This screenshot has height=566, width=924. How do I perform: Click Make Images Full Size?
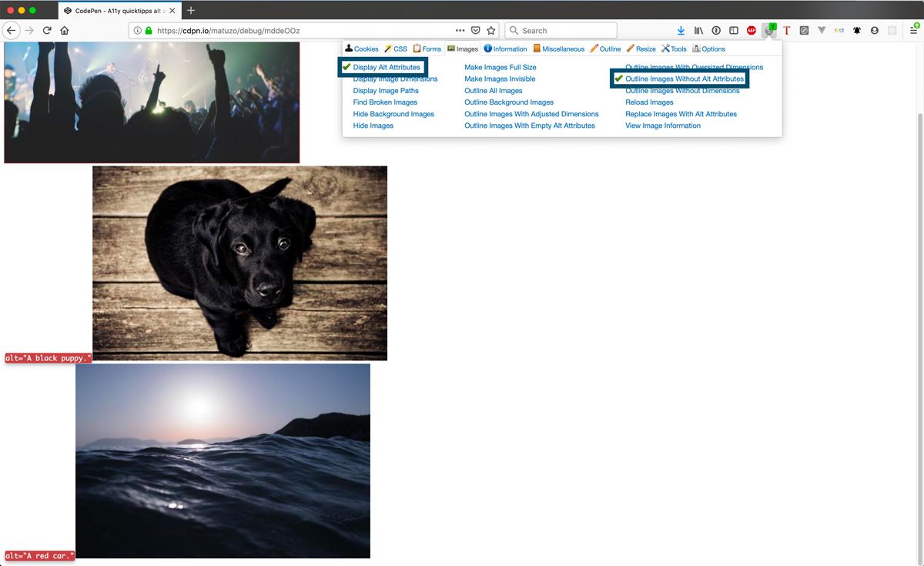point(500,68)
